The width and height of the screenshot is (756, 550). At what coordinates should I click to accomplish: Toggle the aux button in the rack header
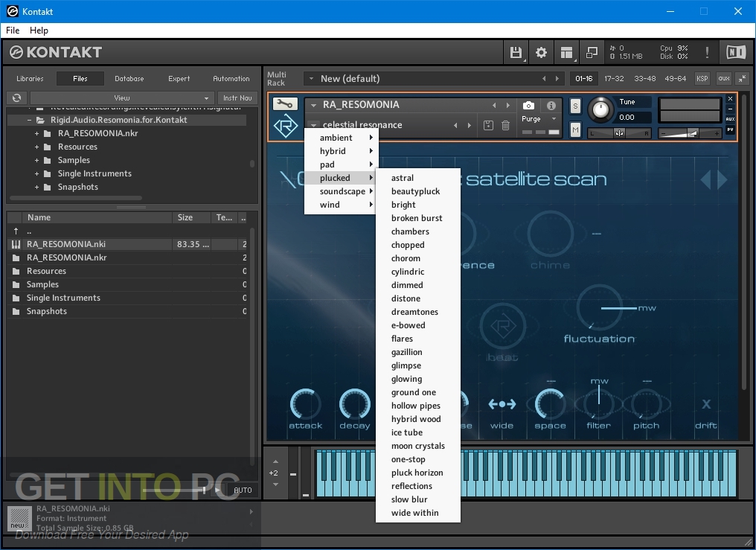tap(724, 78)
